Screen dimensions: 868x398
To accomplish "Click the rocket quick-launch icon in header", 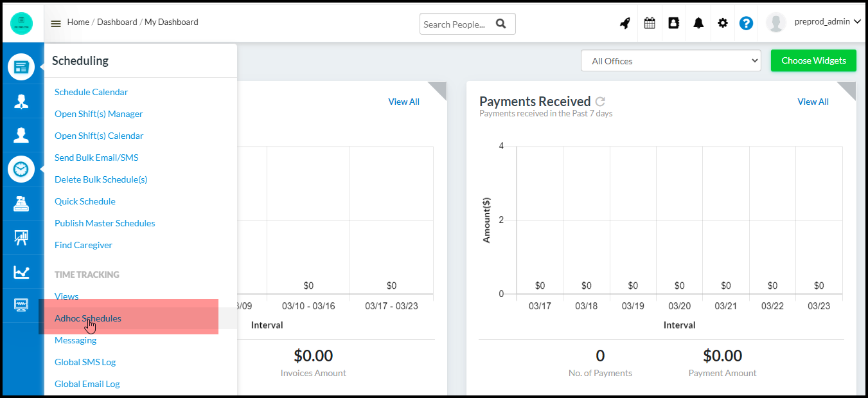I will [624, 23].
